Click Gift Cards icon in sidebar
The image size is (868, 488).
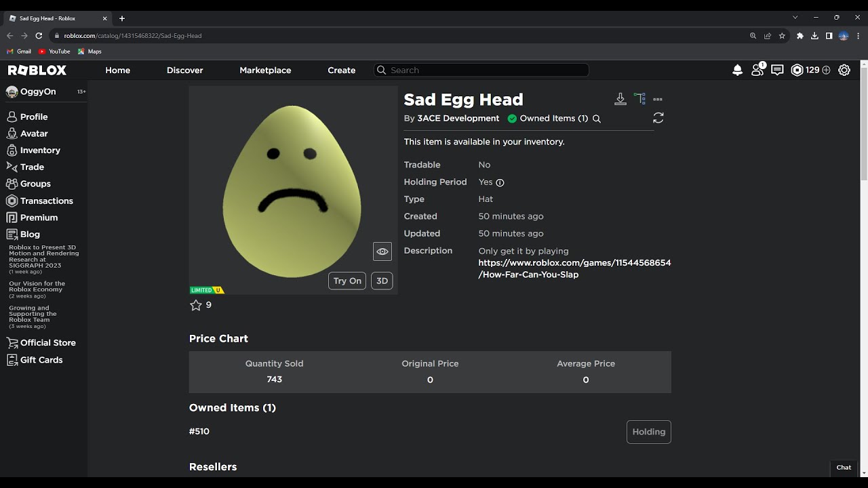point(12,360)
